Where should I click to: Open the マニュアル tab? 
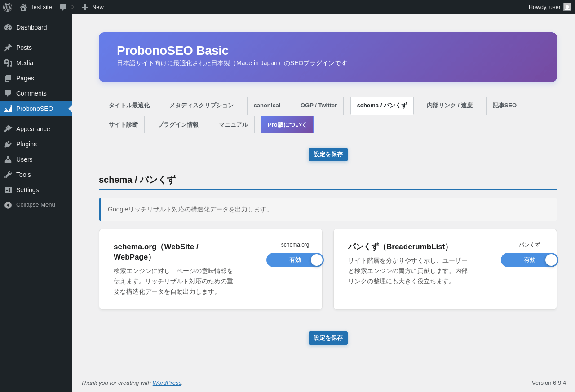coord(233,125)
